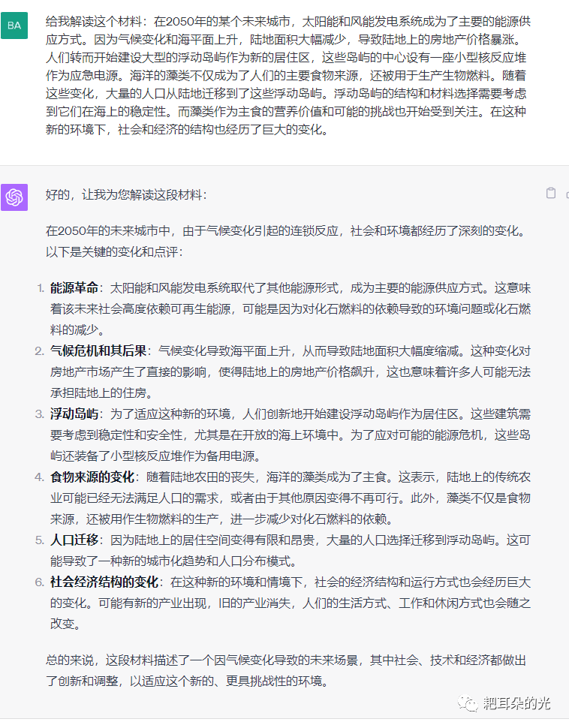Click the line 料的减少
This screenshot has width=569, height=728.
coord(78,329)
